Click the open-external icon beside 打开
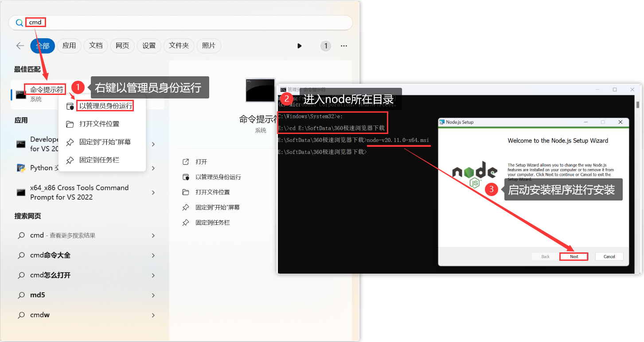Image resolution: width=644 pixels, height=342 pixels. coord(186,162)
